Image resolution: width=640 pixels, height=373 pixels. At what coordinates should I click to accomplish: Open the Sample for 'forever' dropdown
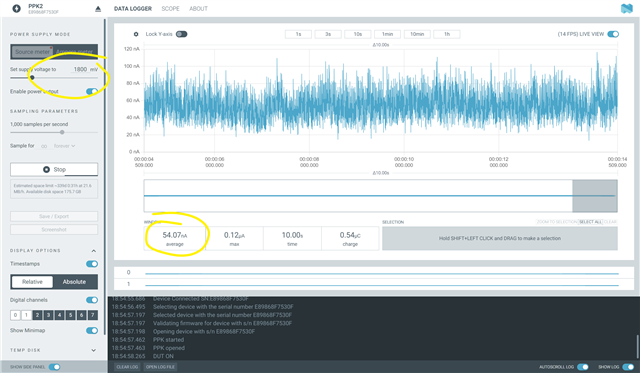[64, 146]
